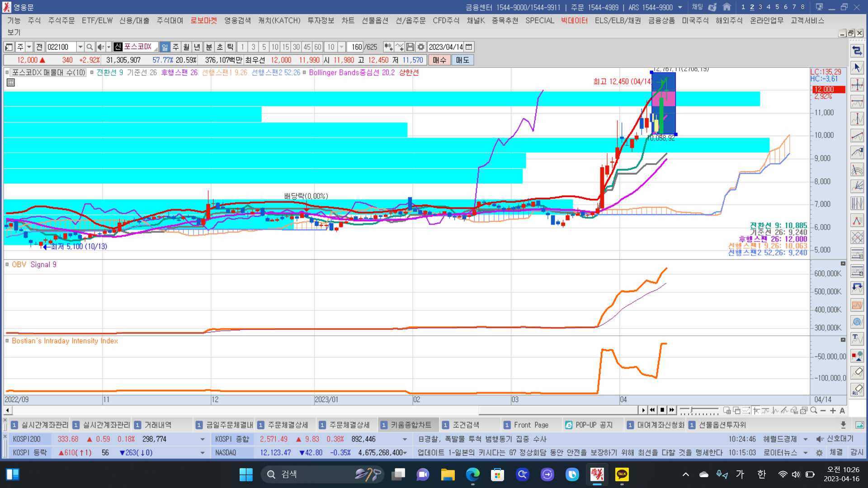Click the save chart floppy disk icon
868x488 pixels.
410,47
